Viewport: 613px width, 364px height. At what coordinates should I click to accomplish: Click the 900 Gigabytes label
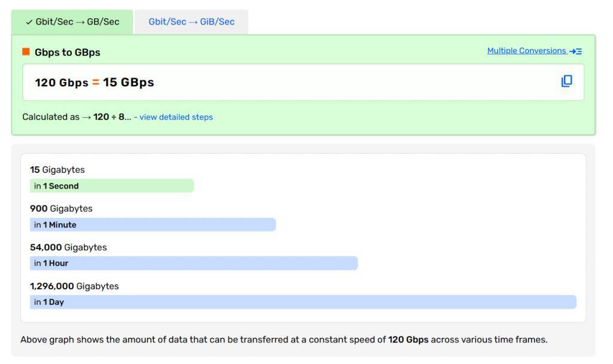tap(61, 208)
